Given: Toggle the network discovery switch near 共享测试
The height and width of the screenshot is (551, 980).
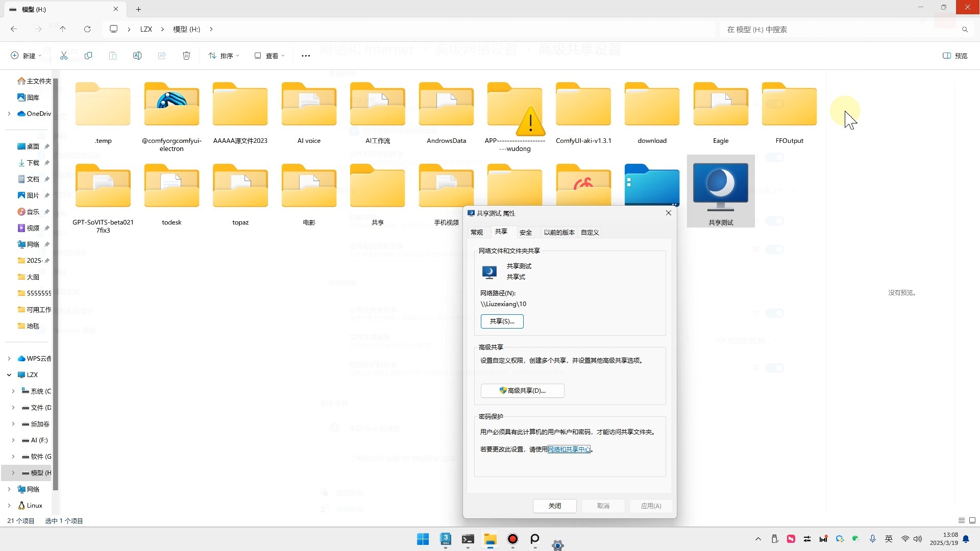Looking at the screenshot, I should click(775, 221).
